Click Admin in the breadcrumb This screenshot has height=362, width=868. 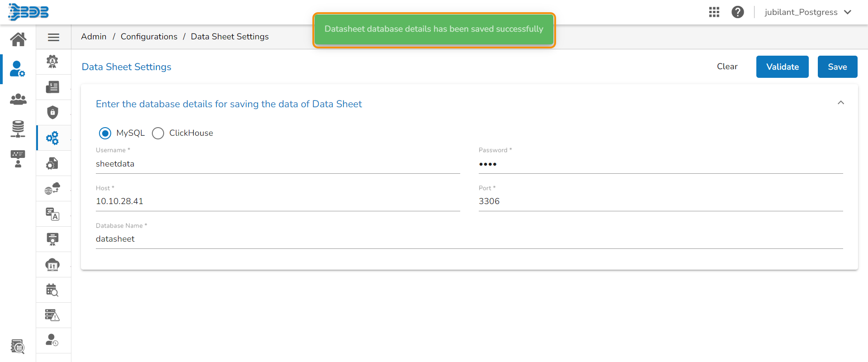pos(94,37)
